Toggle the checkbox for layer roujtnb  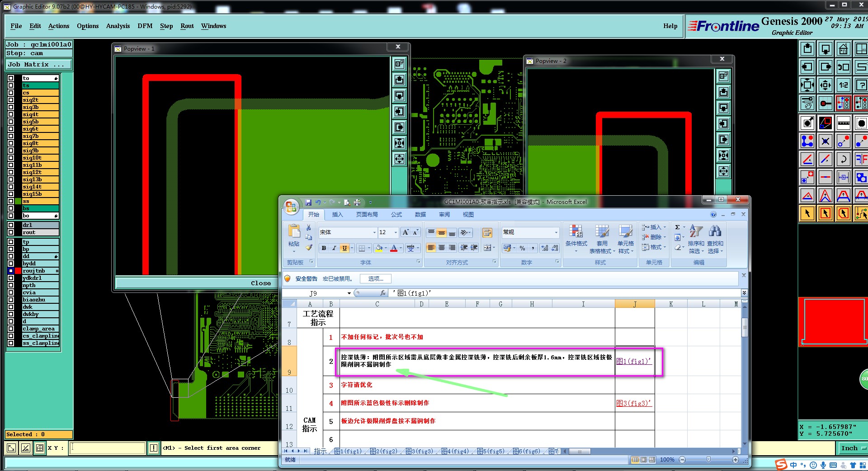coord(11,271)
